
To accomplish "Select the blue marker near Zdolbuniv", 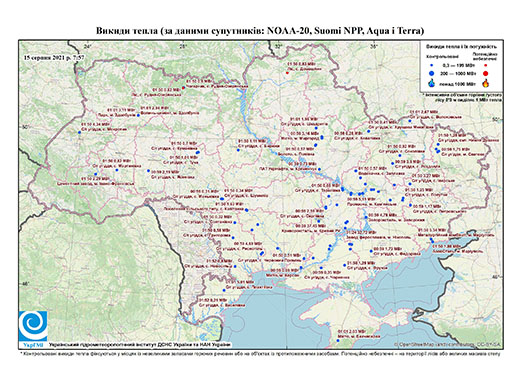I will pyautogui.click(x=138, y=115).
